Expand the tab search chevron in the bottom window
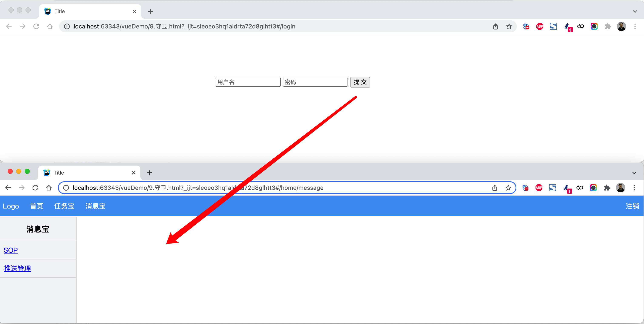Viewport: 644px width, 324px height. coord(634,173)
